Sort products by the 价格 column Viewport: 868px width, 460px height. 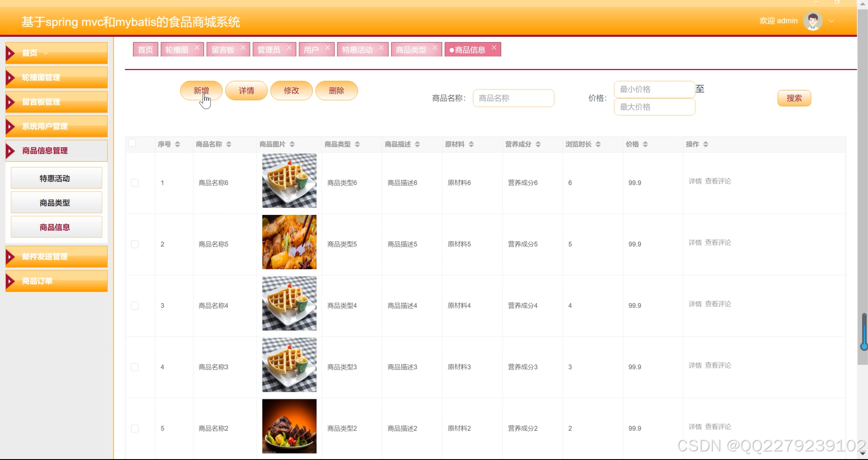[646, 144]
